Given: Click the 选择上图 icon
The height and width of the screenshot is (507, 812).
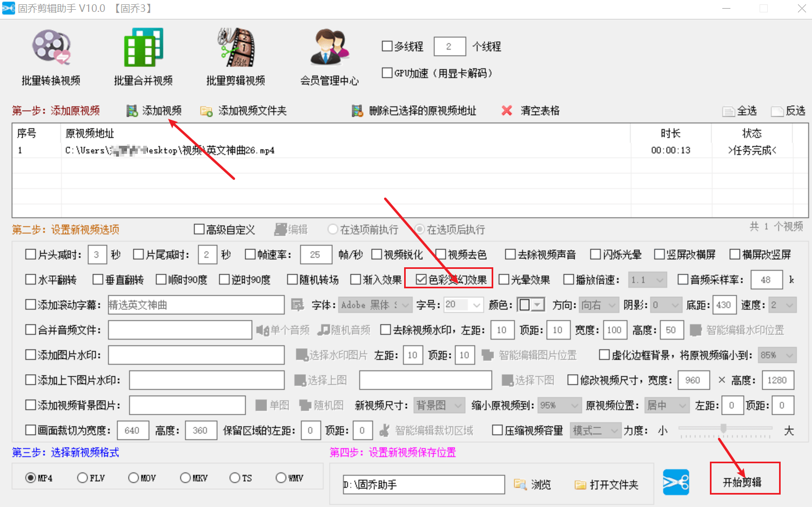Looking at the screenshot, I should [x=300, y=380].
